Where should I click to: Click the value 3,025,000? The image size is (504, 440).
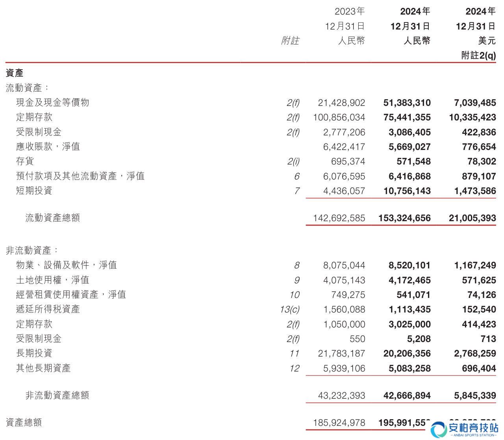pos(409,325)
